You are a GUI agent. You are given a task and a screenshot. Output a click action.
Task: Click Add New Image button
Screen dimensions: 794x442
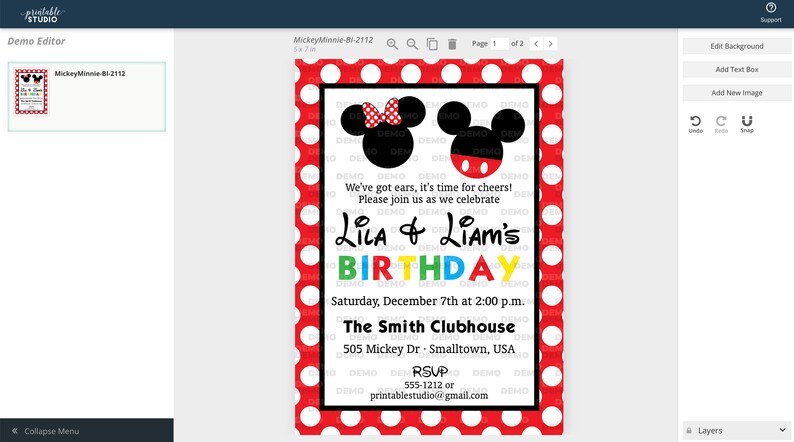(x=737, y=93)
